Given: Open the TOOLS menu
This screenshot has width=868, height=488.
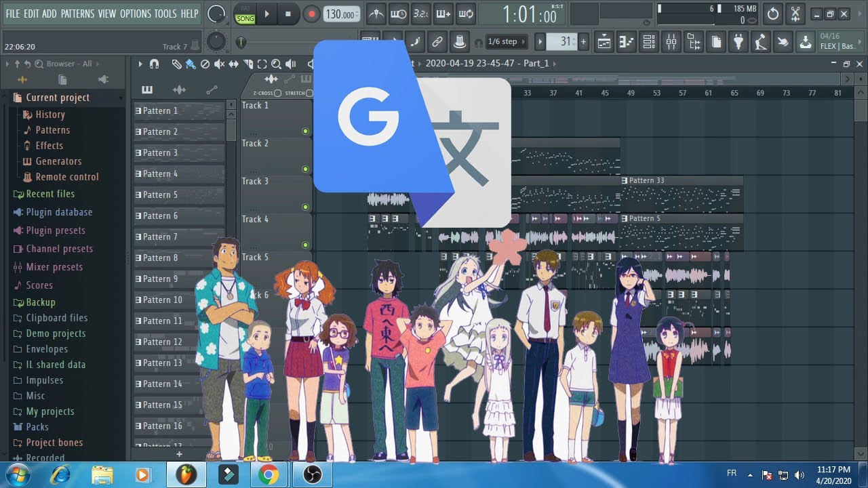Looking at the screenshot, I should click(x=165, y=14).
